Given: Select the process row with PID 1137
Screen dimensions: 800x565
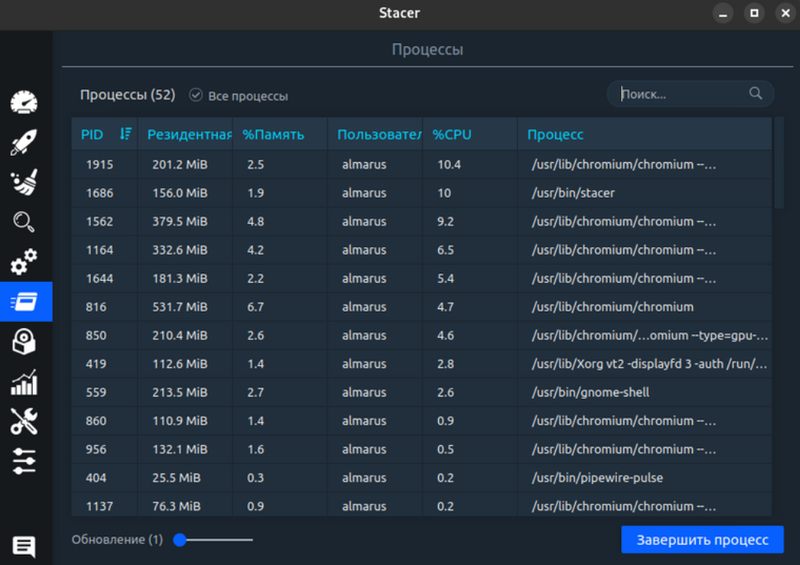Looking at the screenshot, I should pos(421,505).
